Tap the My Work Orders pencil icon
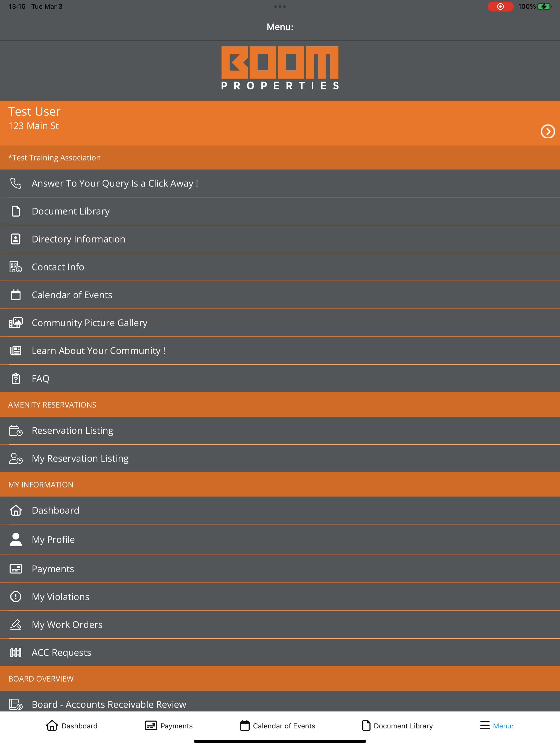 point(16,625)
